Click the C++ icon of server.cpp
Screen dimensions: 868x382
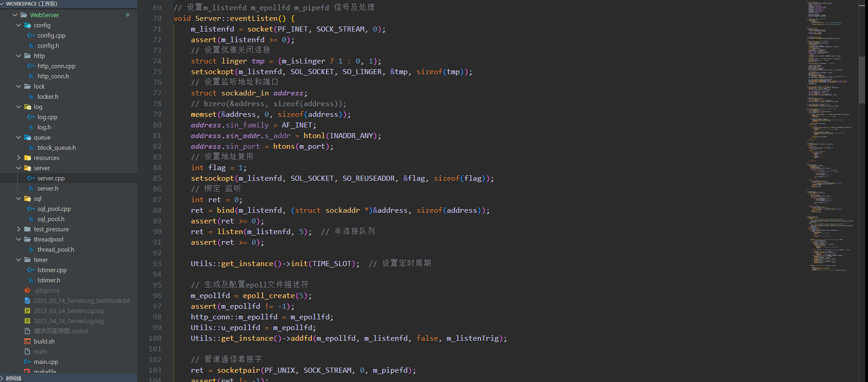31,178
